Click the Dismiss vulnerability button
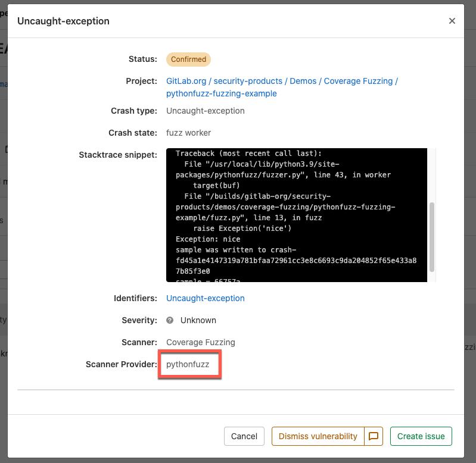Viewport: 476px width, 463px height. pyautogui.click(x=318, y=436)
